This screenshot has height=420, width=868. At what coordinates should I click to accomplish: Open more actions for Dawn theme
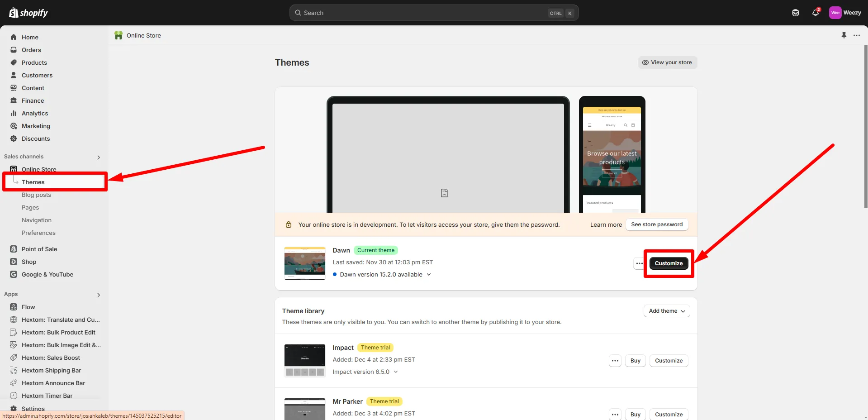click(x=639, y=263)
